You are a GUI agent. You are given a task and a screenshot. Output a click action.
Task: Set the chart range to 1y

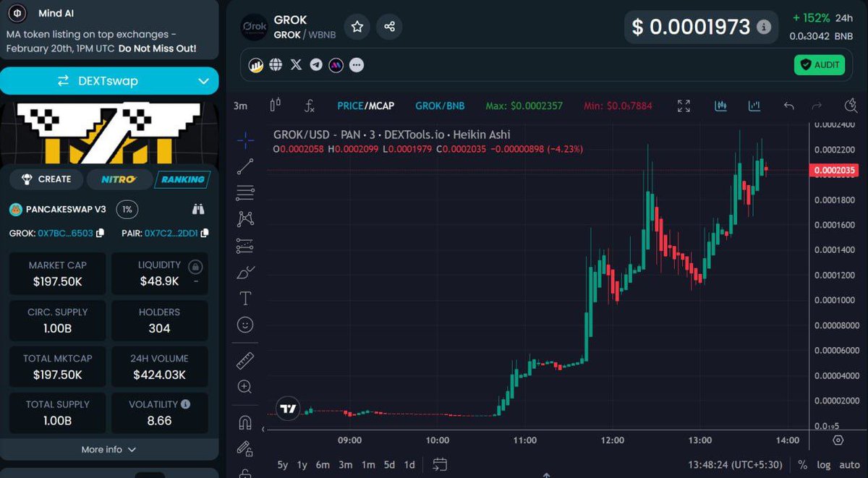(302, 465)
